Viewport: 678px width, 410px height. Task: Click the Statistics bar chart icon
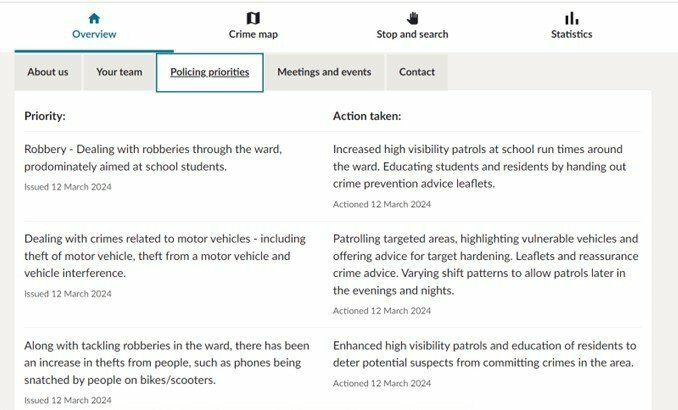[x=572, y=18]
